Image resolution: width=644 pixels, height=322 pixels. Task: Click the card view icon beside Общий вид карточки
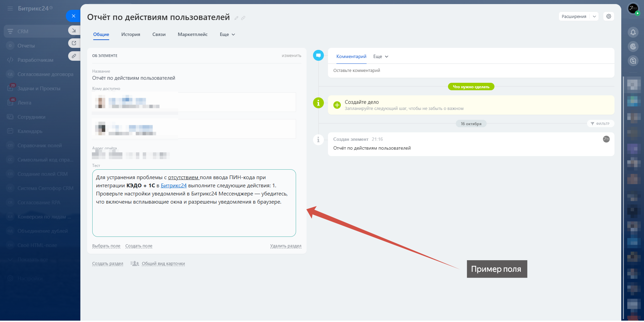135,264
